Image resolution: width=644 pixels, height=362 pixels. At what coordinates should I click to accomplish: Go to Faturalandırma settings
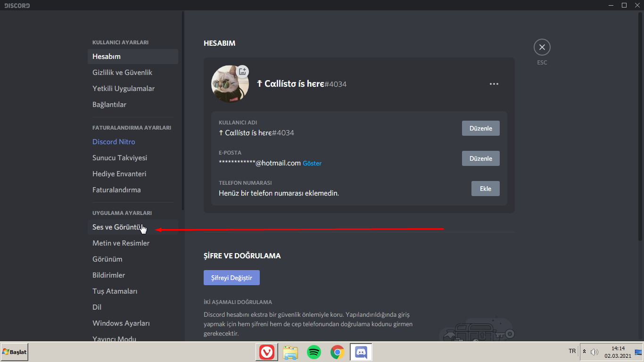click(133, 190)
